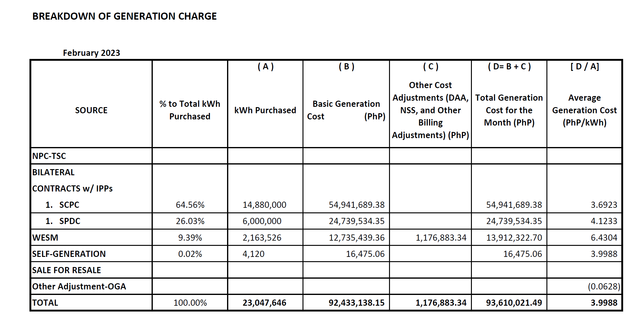Select SPDC kWh value 6,000,000
Viewport: 644px width, 333px height.
click(262, 221)
